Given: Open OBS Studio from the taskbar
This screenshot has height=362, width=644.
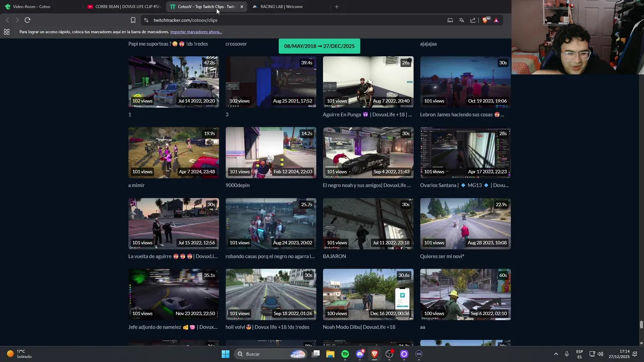Looking at the screenshot, I should pos(389,354).
